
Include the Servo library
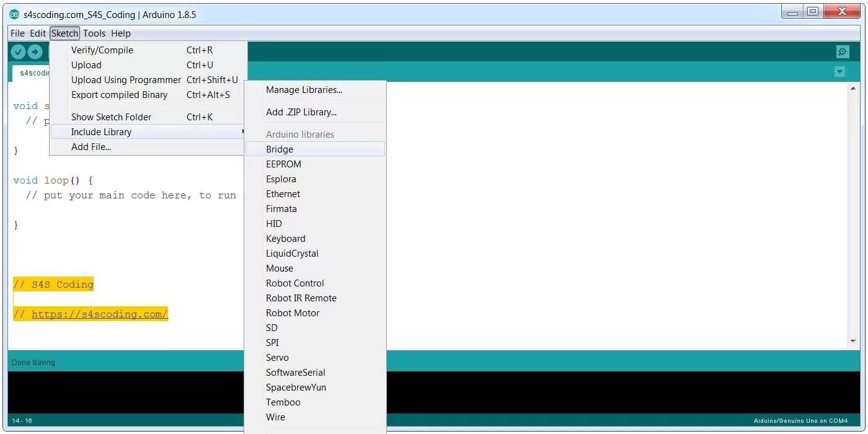point(277,357)
